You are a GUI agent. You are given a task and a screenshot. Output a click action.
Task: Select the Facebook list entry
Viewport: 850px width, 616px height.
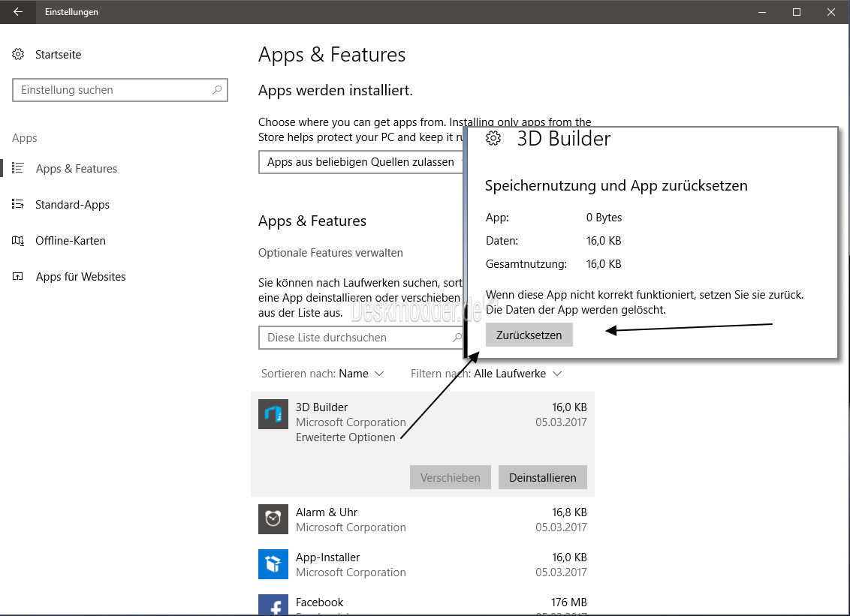[422, 605]
